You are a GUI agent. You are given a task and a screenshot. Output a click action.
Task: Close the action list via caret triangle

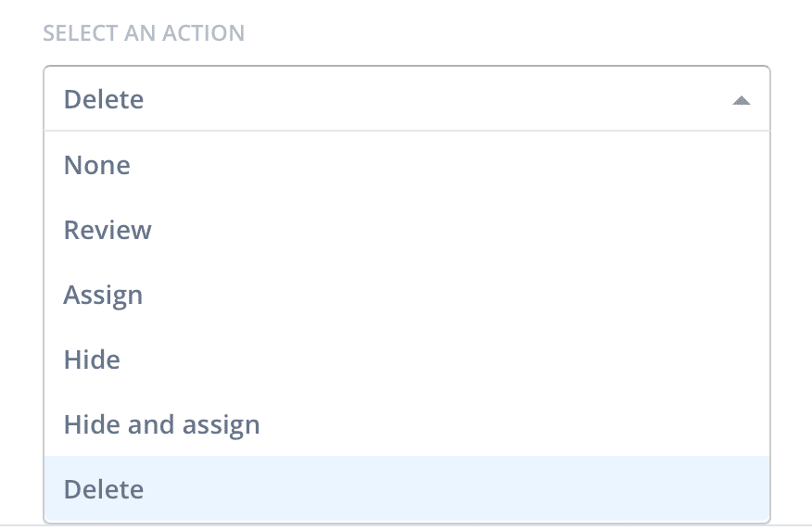click(x=741, y=100)
